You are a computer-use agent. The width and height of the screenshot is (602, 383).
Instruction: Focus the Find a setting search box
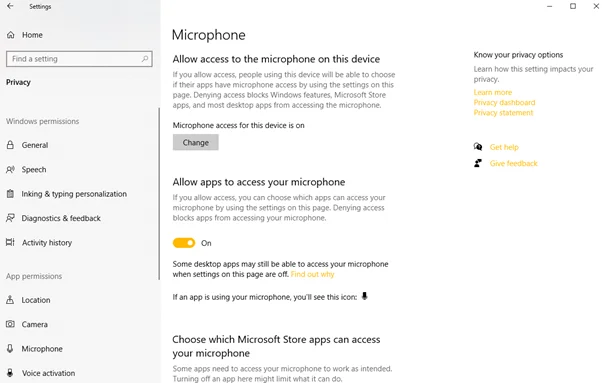point(79,59)
